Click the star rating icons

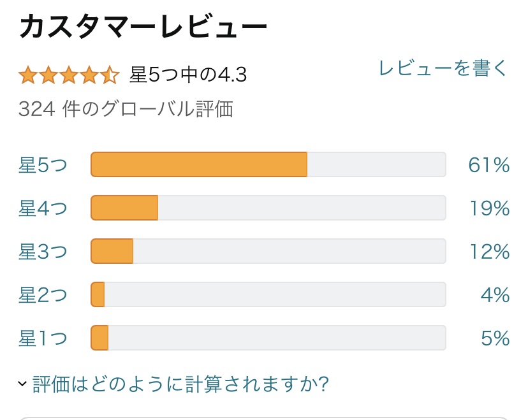point(69,75)
